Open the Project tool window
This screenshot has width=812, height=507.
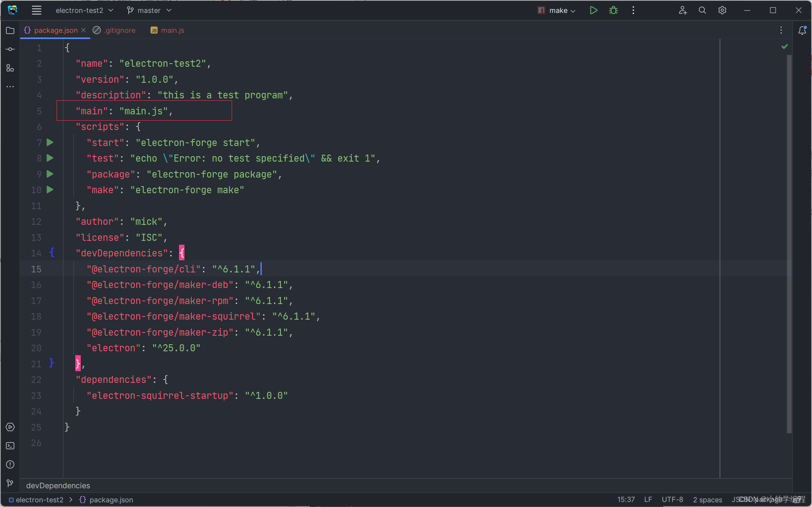click(x=10, y=30)
